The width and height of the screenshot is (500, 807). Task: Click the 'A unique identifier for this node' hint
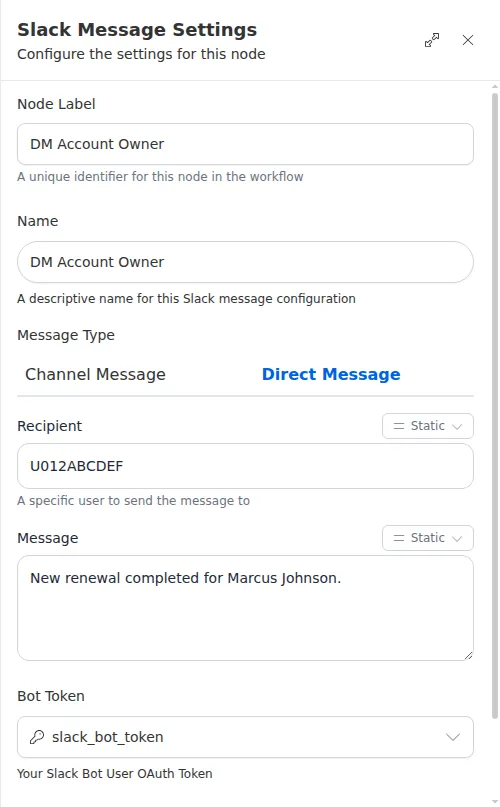point(160,177)
